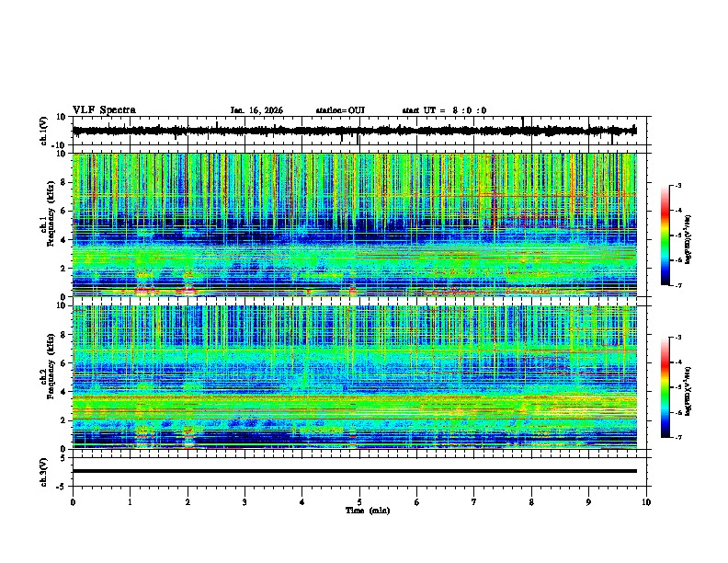Click the "-7" label below the ch.2 color bar

(677, 437)
